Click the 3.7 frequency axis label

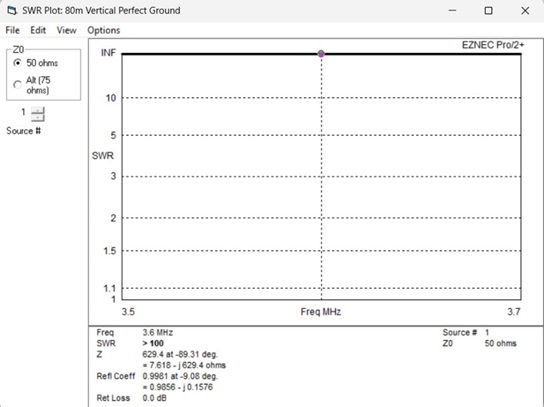514,312
